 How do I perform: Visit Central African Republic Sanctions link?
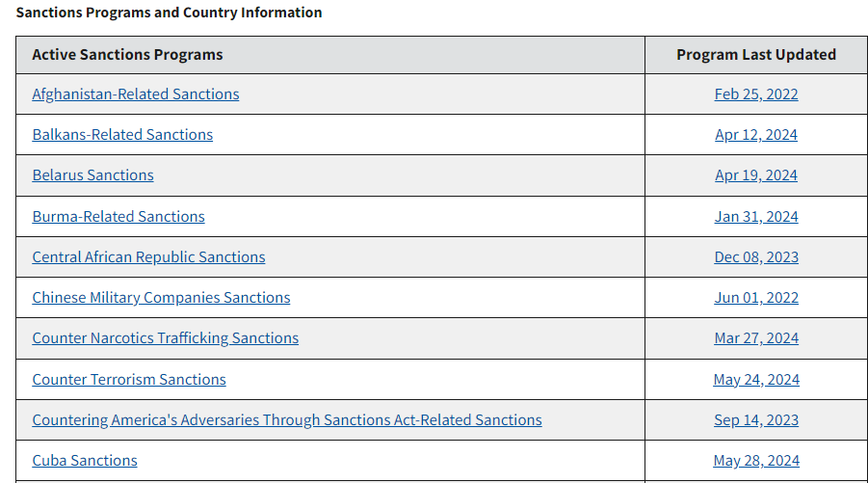pos(149,257)
